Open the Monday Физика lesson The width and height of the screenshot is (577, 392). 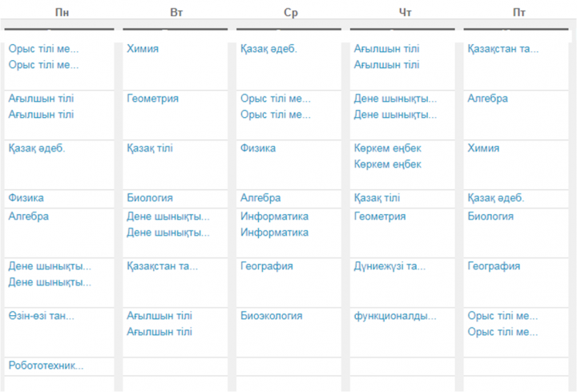click(26, 198)
